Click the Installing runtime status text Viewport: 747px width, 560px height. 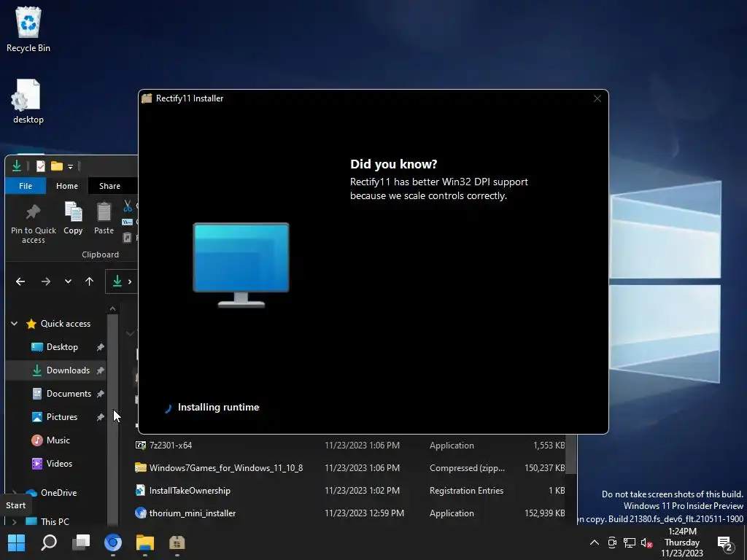tap(218, 407)
